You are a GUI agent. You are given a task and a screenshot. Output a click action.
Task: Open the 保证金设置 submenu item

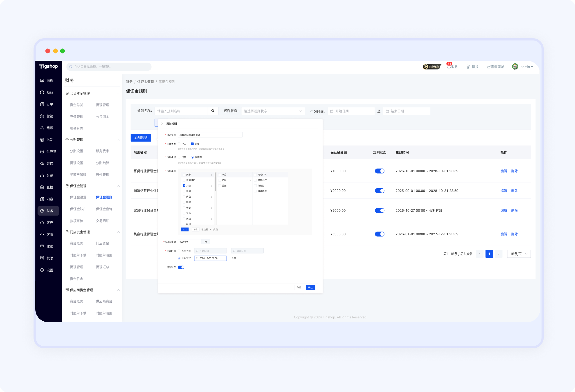78,197
